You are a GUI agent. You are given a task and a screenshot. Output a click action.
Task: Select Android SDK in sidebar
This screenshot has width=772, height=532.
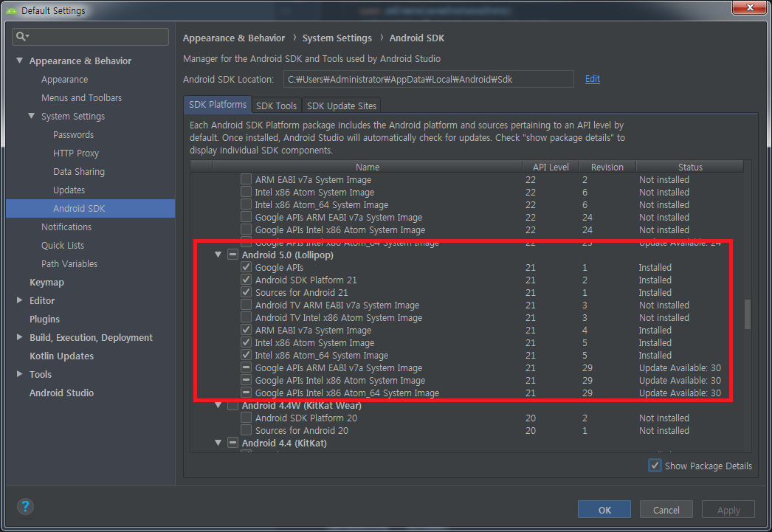click(91, 208)
